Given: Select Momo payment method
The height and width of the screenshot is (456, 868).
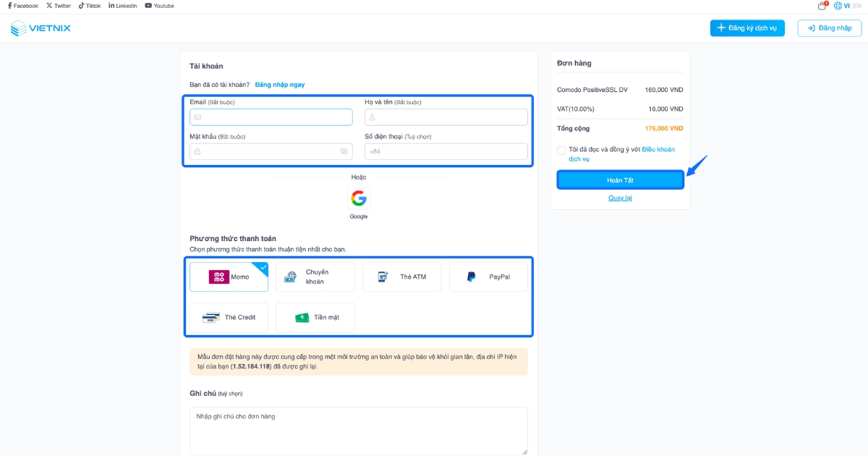Looking at the screenshot, I should tap(229, 276).
